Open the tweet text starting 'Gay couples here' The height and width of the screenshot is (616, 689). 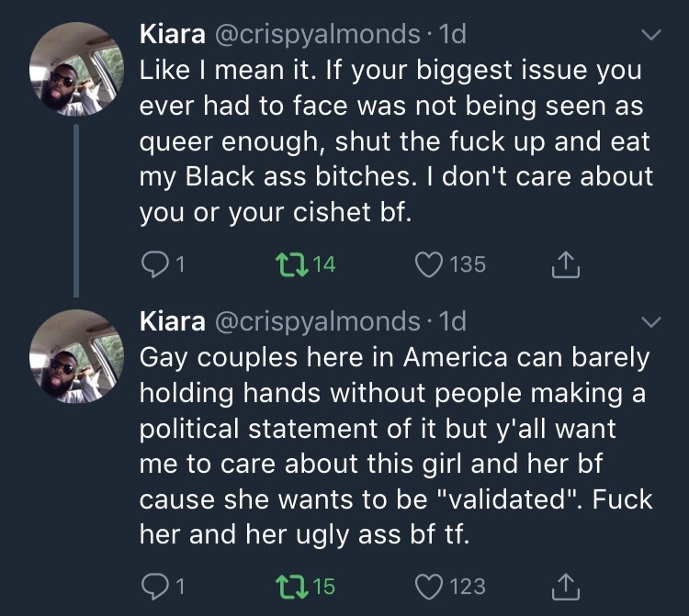click(x=395, y=445)
